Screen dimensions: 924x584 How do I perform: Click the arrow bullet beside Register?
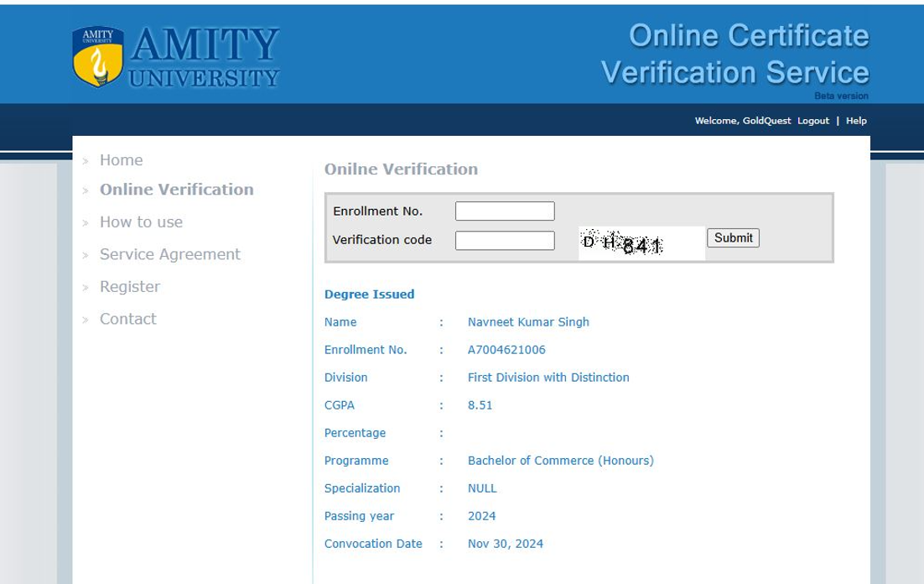tap(86, 288)
